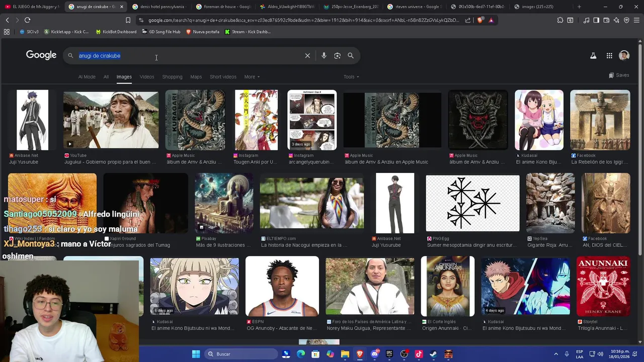The height and width of the screenshot is (362, 644).
Task: Click the Google search input field
Action: (x=189, y=56)
